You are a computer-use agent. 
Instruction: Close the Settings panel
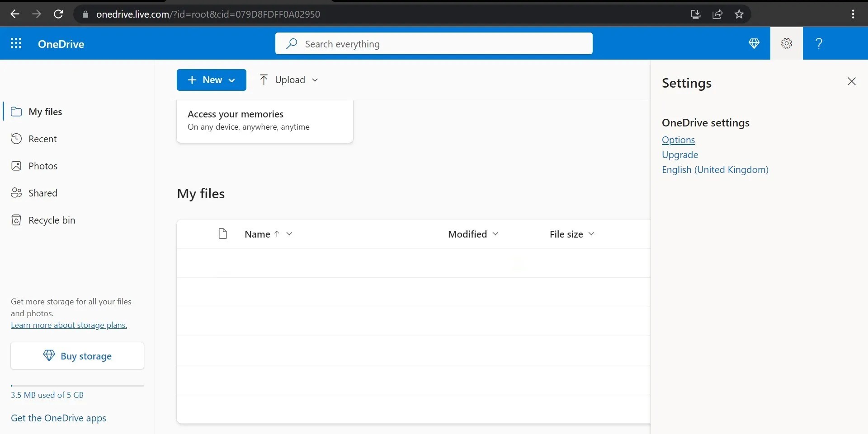(x=852, y=81)
